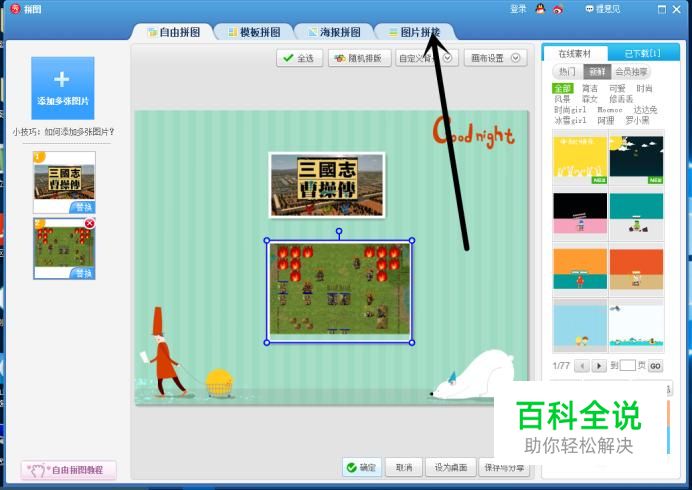Open 提意见 feedback
The width and height of the screenshot is (692, 490).
pyautogui.click(x=603, y=9)
